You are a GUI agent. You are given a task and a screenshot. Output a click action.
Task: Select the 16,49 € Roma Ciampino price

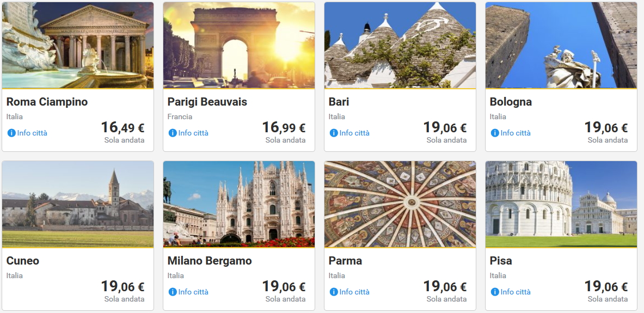tap(122, 128)
